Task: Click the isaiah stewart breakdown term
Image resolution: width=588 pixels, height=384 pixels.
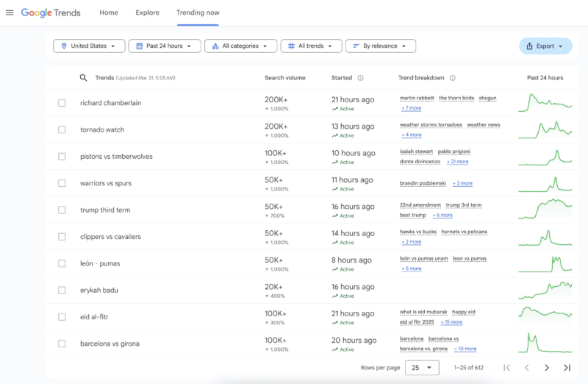Action: click(416, 152)
